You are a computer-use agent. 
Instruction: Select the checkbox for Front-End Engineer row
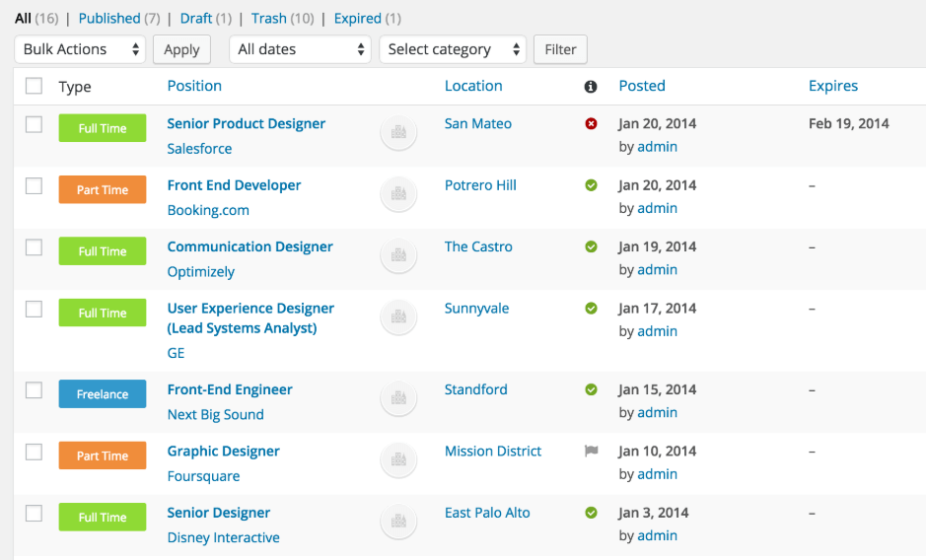click(35, 390)
